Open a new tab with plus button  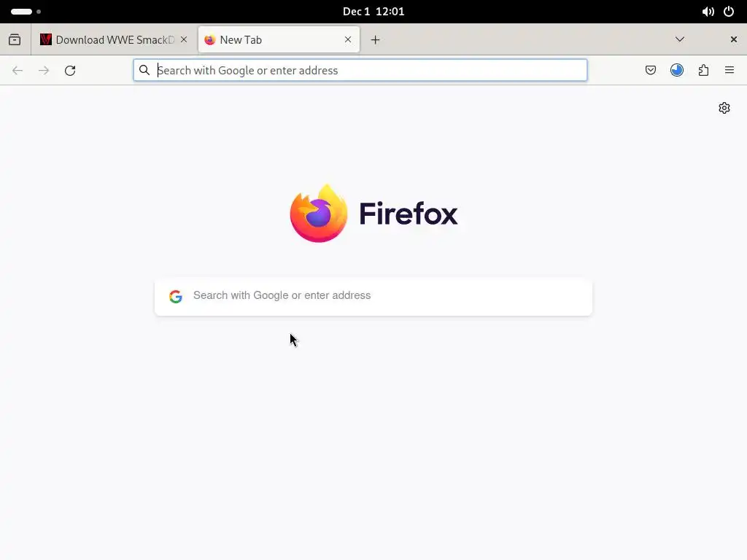(376, 40)
